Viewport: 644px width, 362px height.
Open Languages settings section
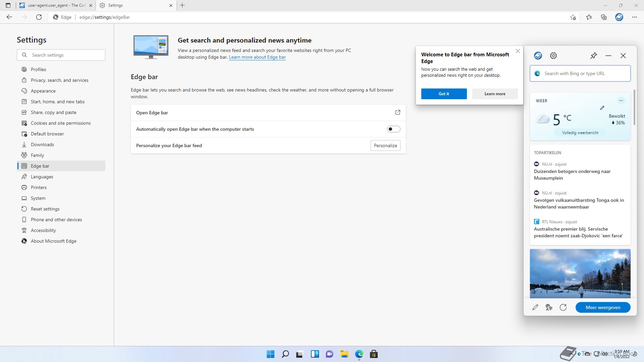(x=61, y=177)
